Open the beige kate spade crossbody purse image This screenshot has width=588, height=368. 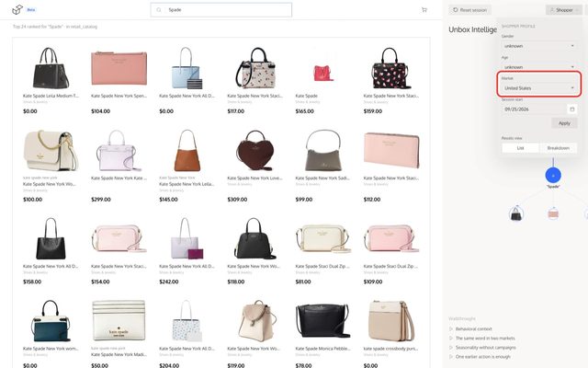(391, 321)
